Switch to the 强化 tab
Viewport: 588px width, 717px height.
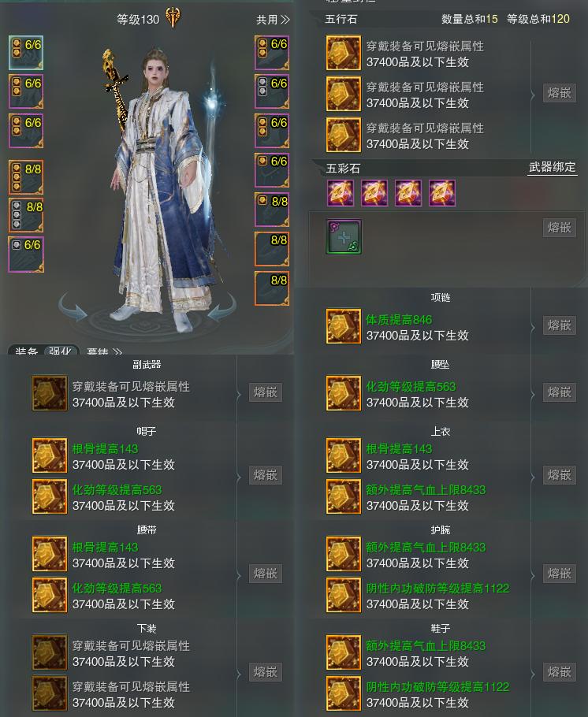(61, 351)
